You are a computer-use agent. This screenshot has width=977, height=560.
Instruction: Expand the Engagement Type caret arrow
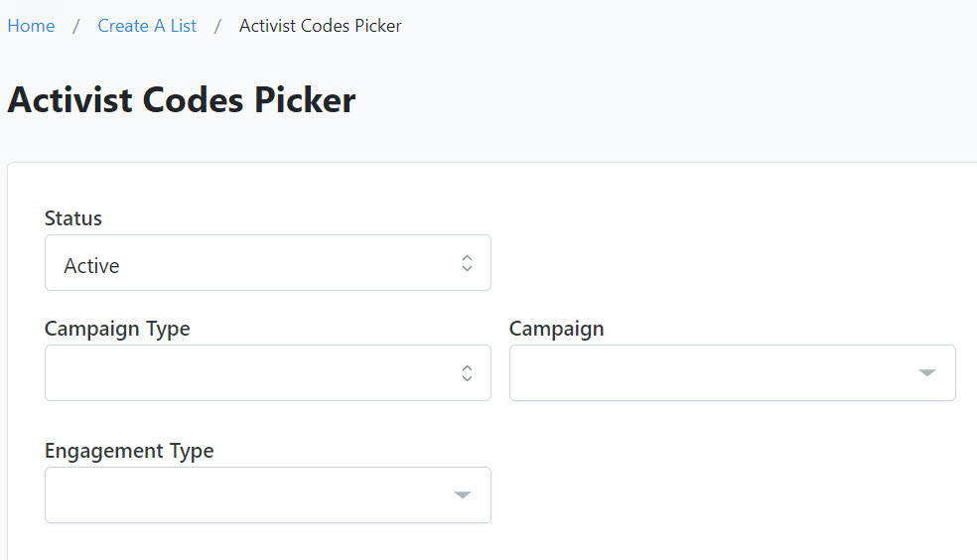tap(463, 495)
